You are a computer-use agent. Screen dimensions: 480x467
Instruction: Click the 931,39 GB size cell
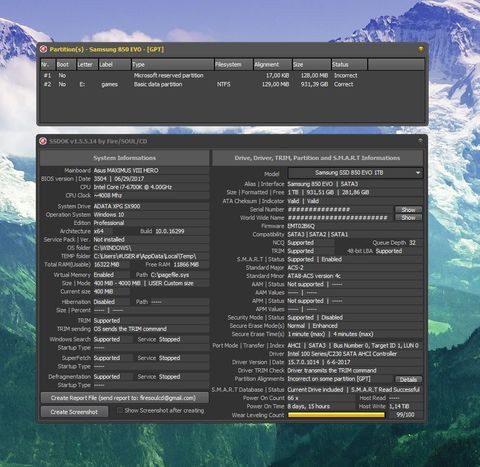point(314,84)
